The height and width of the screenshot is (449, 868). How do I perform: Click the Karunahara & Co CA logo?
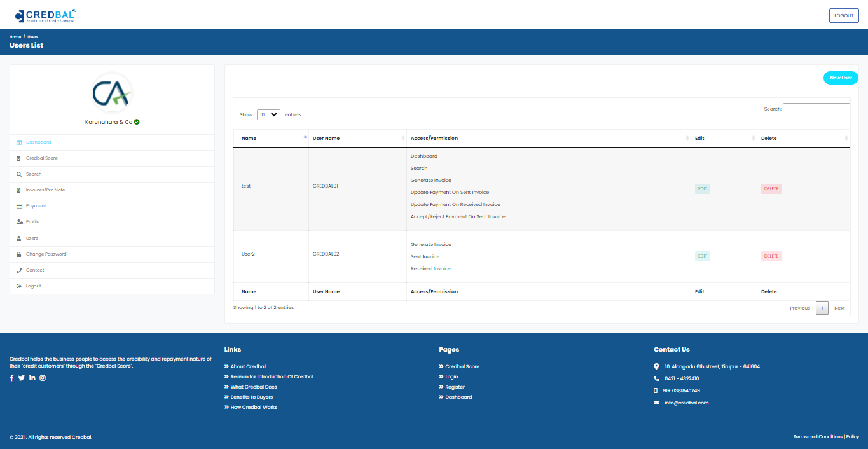tap(112, 93)
